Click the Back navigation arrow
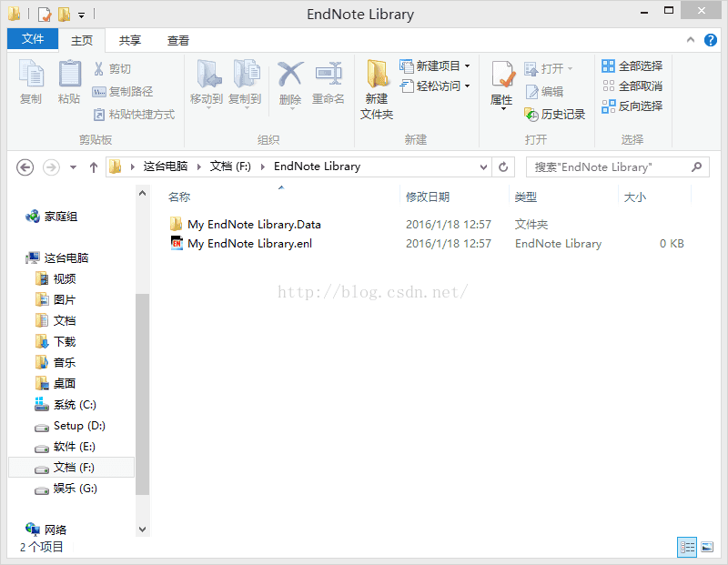 tap(25, 167)
